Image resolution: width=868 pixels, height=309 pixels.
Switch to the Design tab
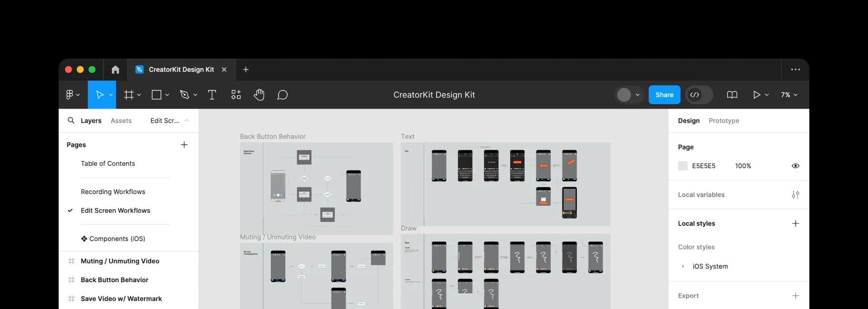coord(689,120)
